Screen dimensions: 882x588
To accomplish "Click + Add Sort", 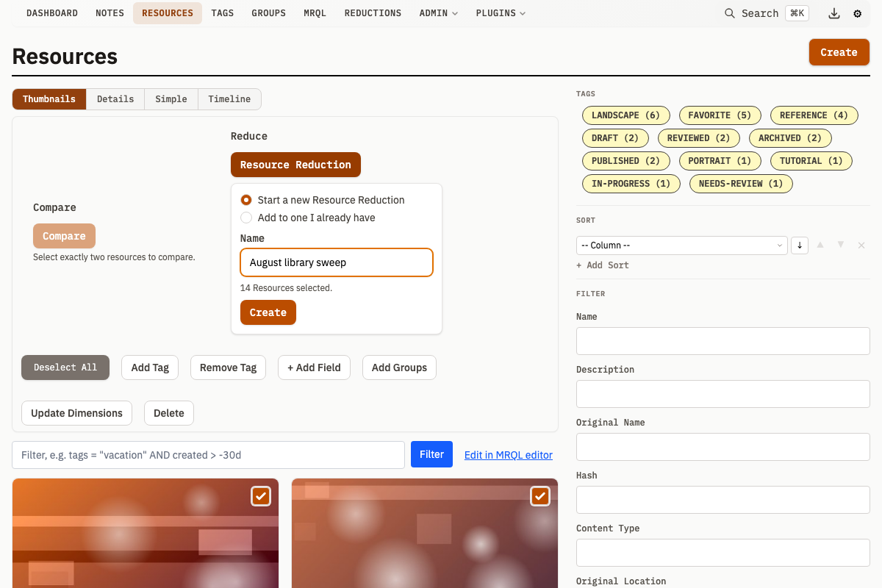I will [x=603, y=265].
